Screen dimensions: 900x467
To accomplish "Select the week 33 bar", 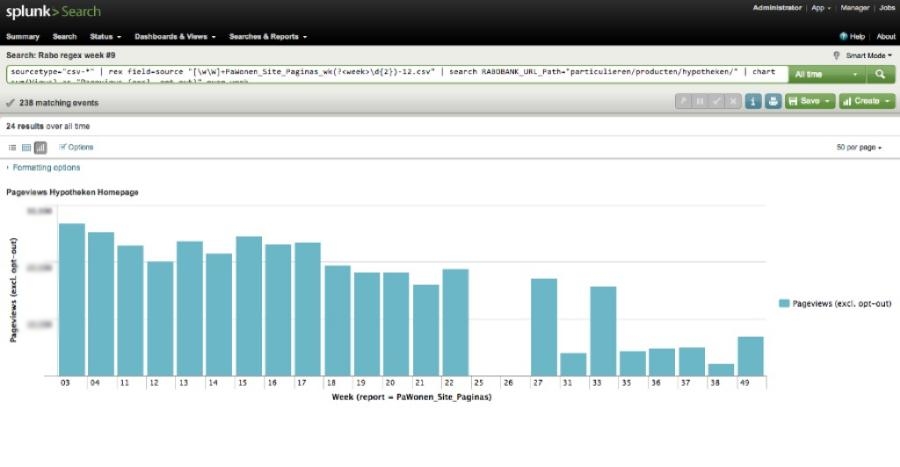I will coord(603,332).
